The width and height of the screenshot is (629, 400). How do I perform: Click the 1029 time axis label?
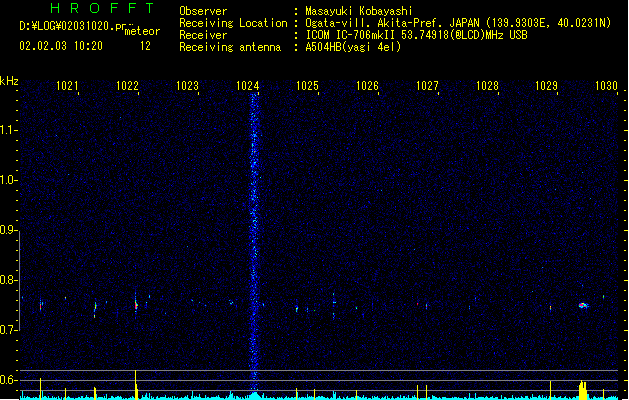pyautogui.click(x=546, y=85)
